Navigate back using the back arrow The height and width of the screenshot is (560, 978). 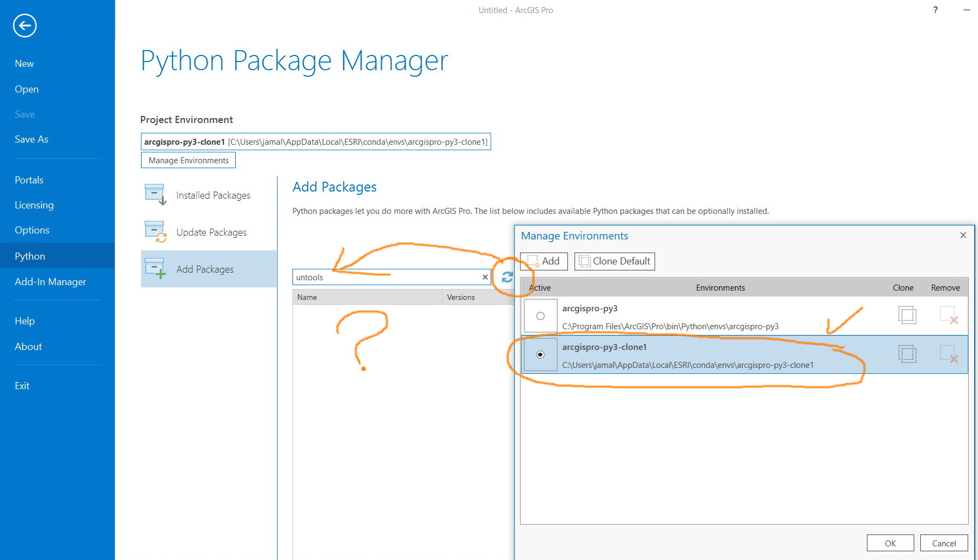24,26
